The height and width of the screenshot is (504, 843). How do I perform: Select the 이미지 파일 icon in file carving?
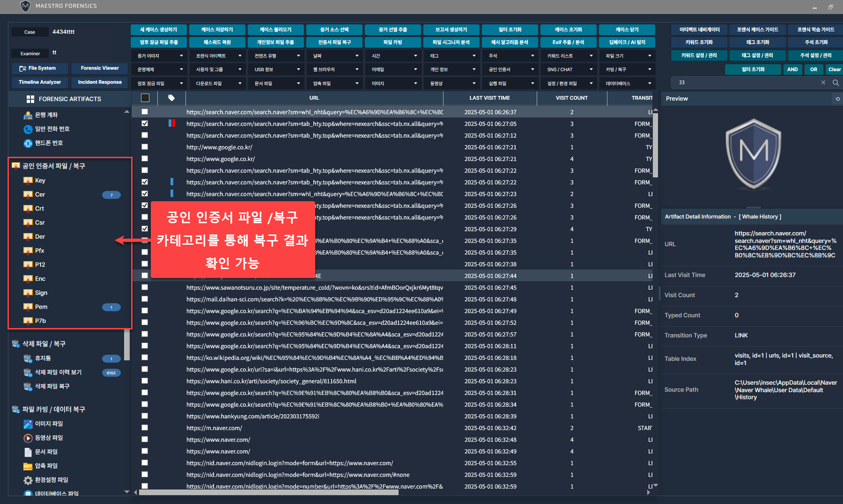click(x=28, y=424)
